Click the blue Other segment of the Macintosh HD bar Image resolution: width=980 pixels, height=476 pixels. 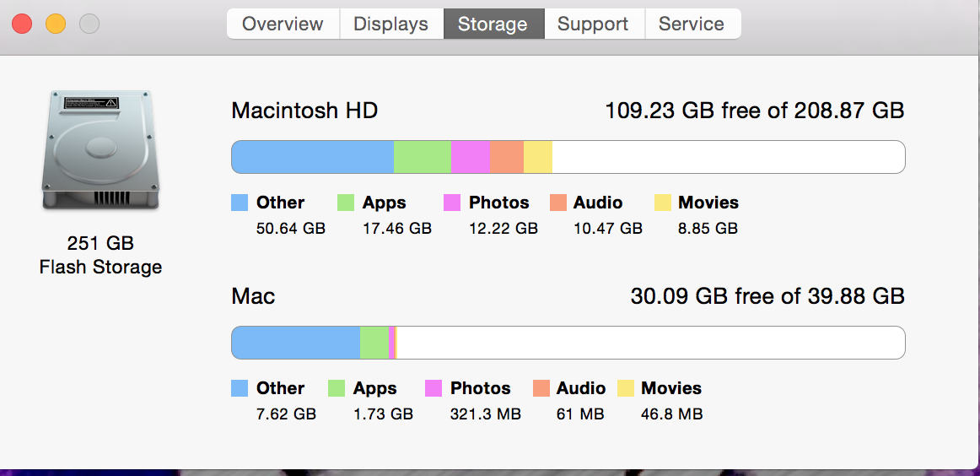pyautogui.click(x=313, y=157)
